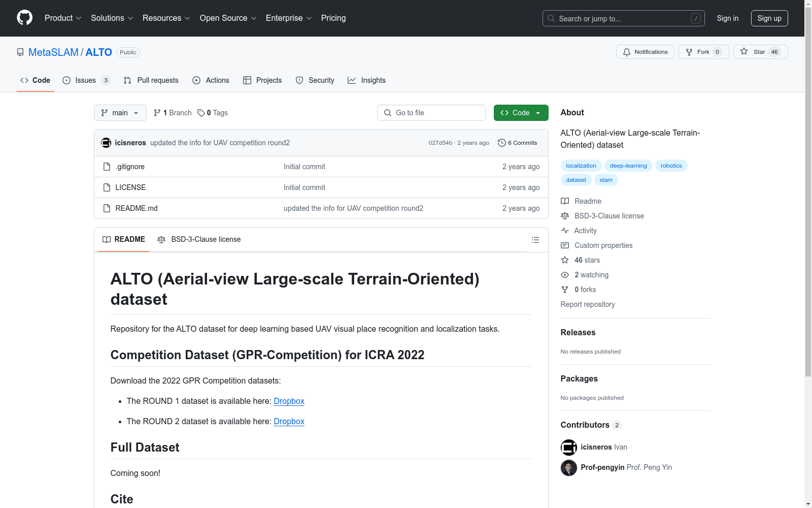
Task: Click the fork icon beside 0 forks
Action: tap(565, 290)
